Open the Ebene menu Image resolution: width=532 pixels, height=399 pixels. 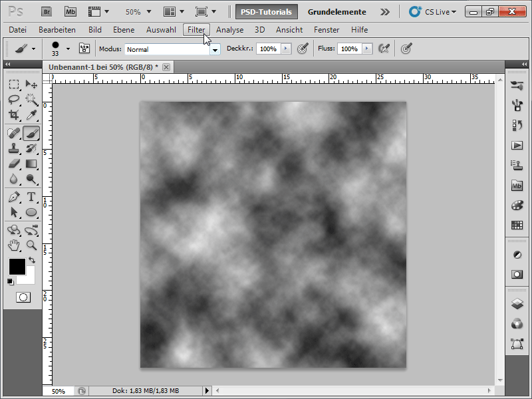tap(124, 30)
